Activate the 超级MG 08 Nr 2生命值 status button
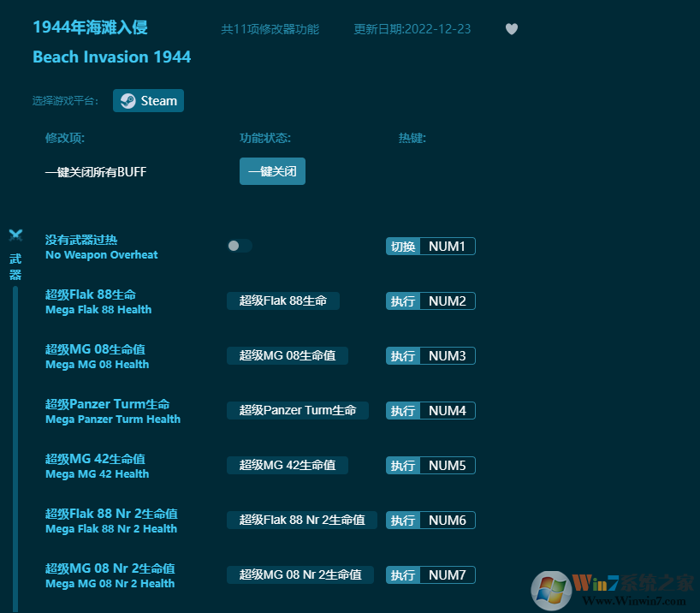 [x=300, y=574]
